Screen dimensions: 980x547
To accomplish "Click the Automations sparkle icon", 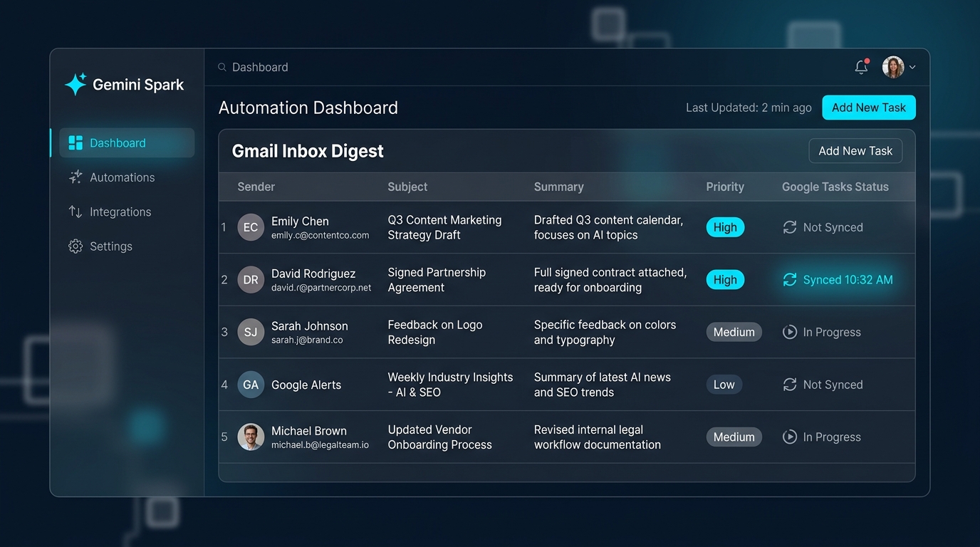I will click(x=75, y=177).
